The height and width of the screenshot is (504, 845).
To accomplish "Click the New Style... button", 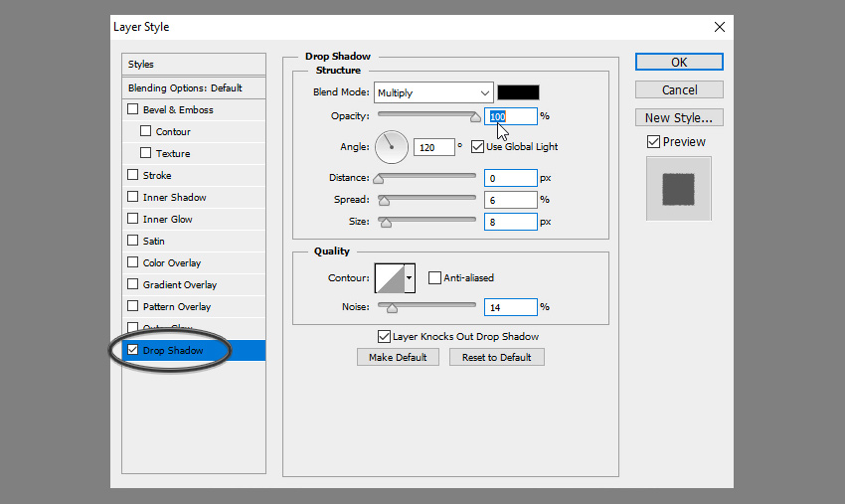I will 679,117.
